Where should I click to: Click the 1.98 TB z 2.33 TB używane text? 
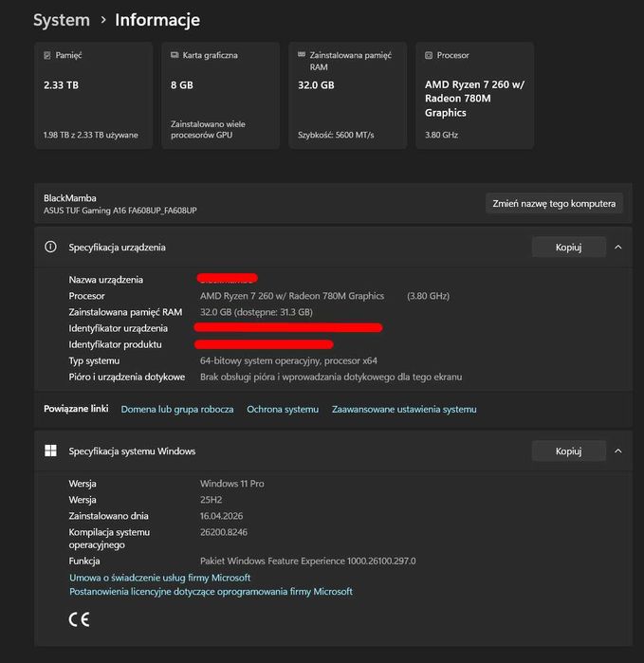90,135
